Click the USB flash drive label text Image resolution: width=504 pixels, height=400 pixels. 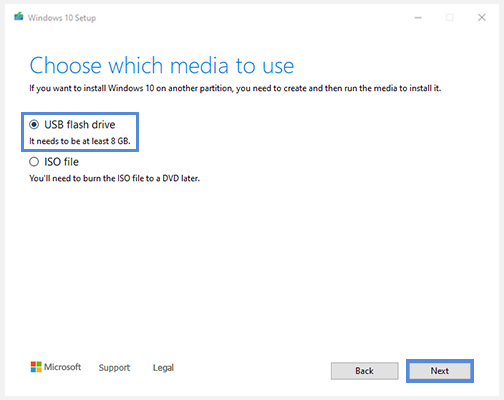point(80,125)
